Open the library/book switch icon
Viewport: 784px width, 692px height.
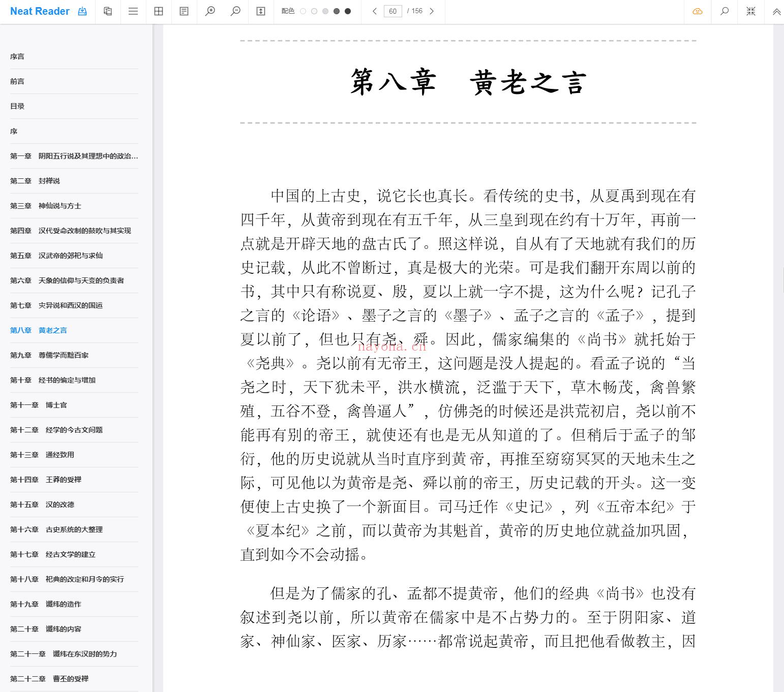click(108, 11)
